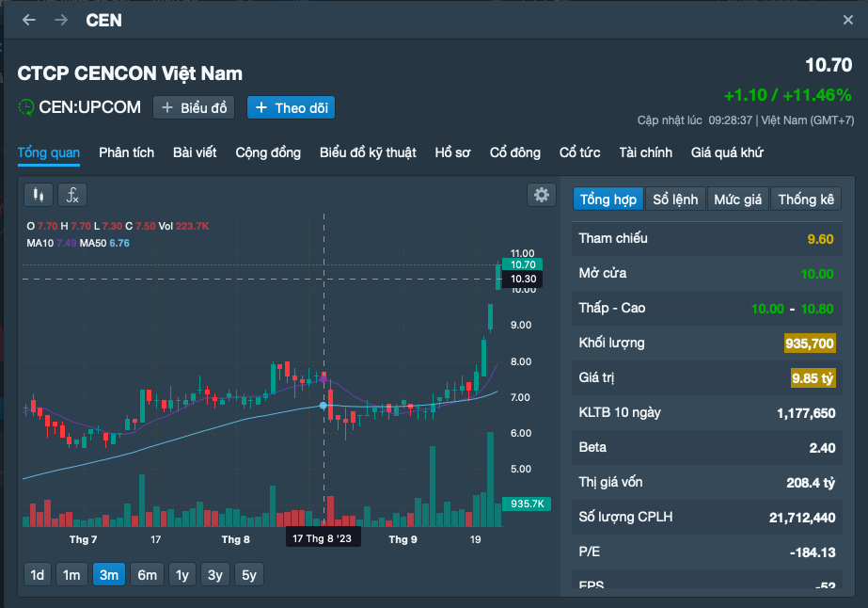The image size is (868, 608).
Task: Click the +1.10 / +11.46% change text
Action: (788, 95)
